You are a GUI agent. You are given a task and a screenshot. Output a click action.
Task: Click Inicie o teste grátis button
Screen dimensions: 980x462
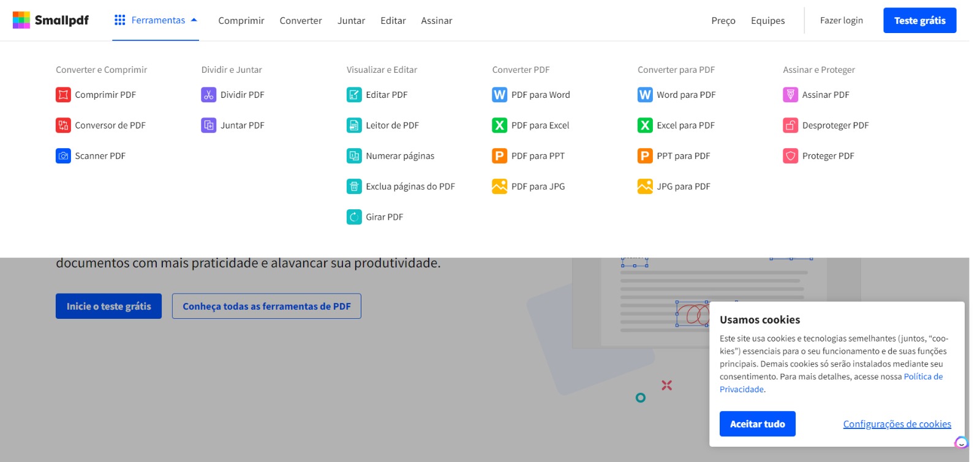pyautogui.click(x=108, y=306)
